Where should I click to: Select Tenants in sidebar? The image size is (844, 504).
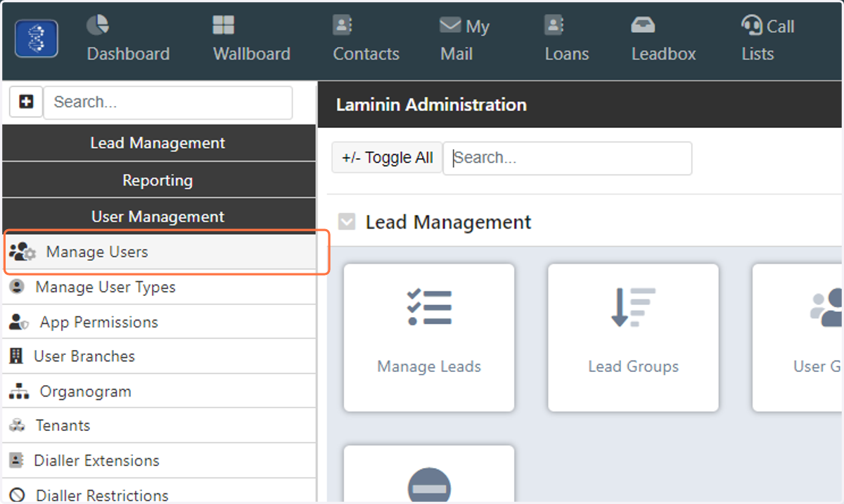pos(159,425)
